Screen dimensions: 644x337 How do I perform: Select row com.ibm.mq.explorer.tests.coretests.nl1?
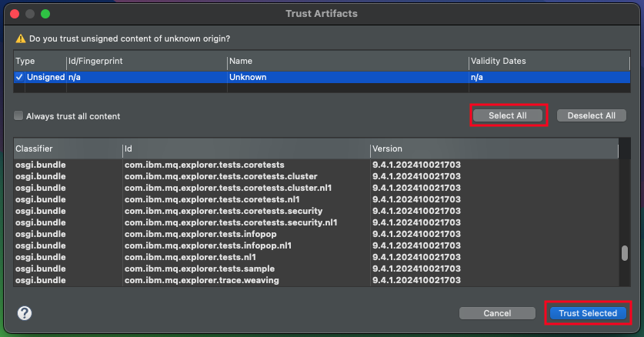pos(316,199)
